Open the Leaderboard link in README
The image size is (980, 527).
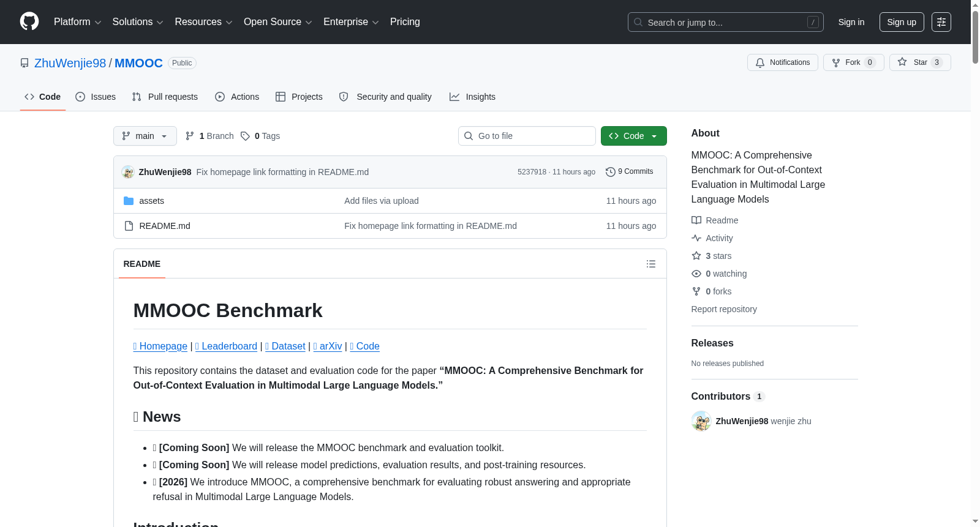pyautogui.click(x=226, y=346)
